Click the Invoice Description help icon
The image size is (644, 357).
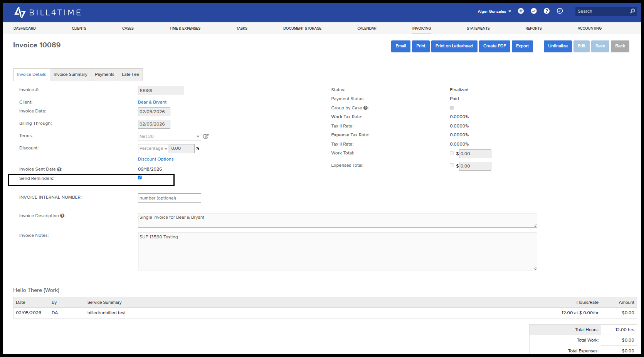[62, 216]
